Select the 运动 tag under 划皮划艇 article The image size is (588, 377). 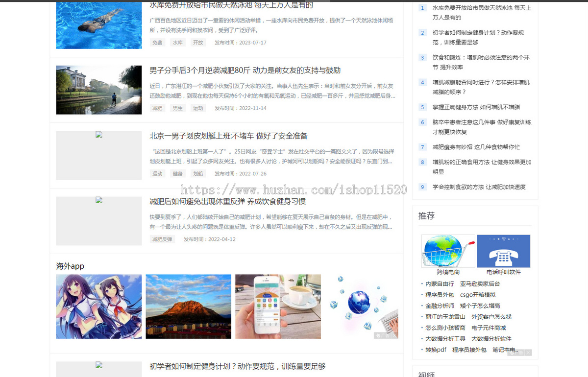(x=157, y=174)
